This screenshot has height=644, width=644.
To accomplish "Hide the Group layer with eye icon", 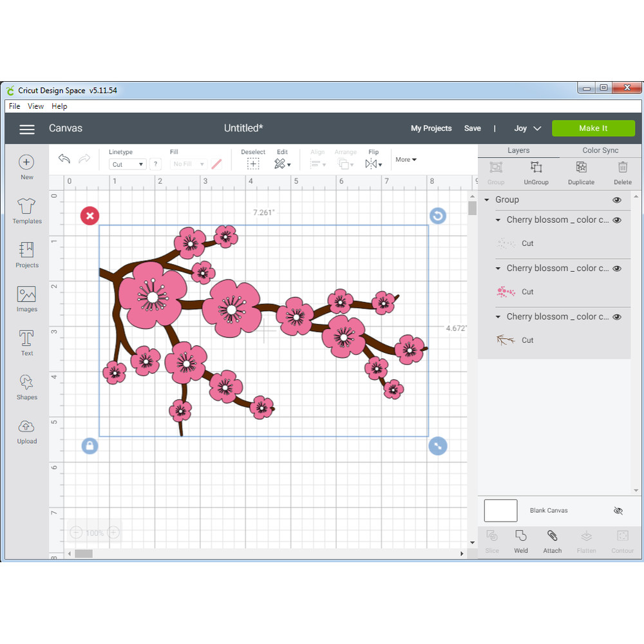I will click(617, 200).
